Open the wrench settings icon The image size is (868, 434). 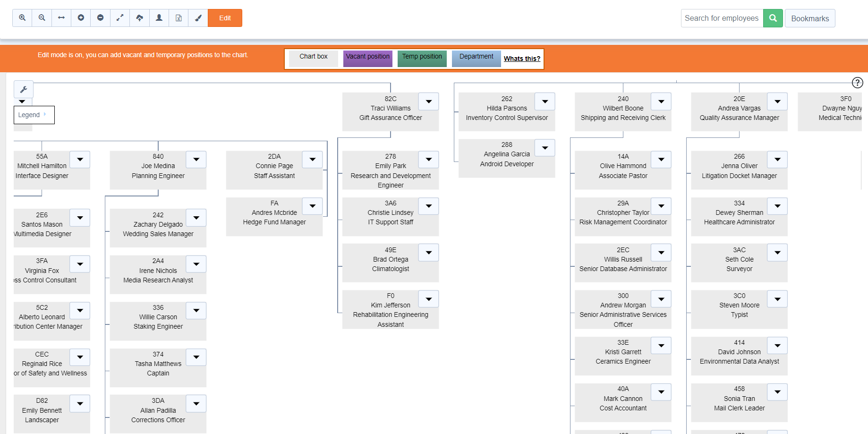pos(24,89)
